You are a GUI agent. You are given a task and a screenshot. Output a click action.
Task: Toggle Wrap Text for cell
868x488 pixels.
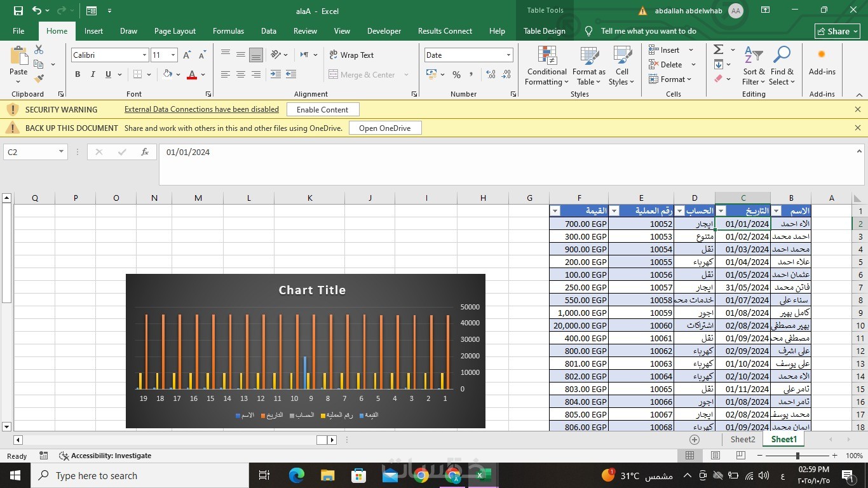click(x=351, y=55)
